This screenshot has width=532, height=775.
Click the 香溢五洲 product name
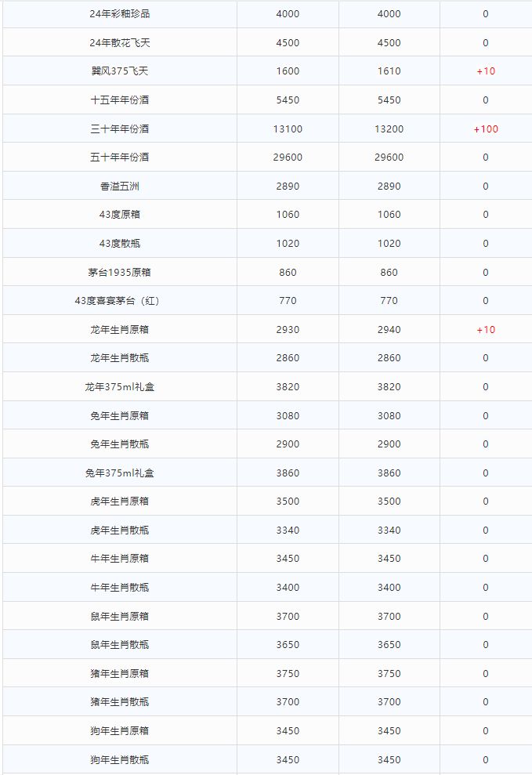point(120,187)
